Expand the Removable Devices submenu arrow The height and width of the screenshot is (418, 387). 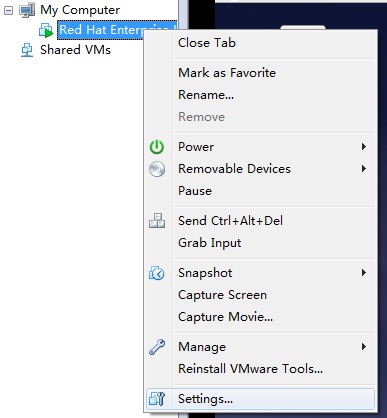pyautogui.click(x=364, y=169)
